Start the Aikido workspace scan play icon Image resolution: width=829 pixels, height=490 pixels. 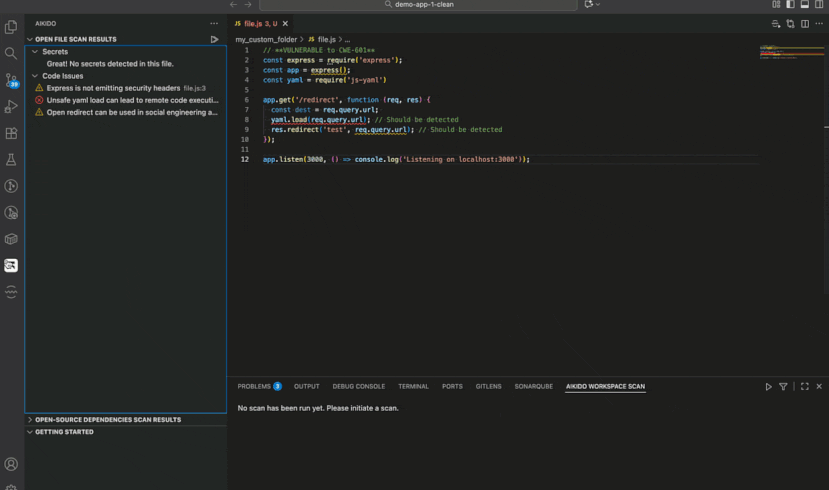click(x=768, y=386)
